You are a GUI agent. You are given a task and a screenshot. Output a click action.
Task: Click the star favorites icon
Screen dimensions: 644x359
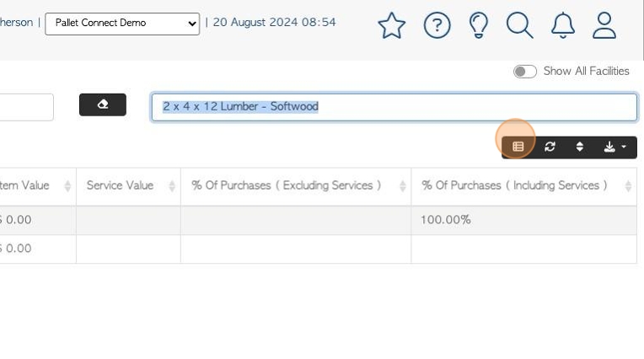tap(391, 25)
